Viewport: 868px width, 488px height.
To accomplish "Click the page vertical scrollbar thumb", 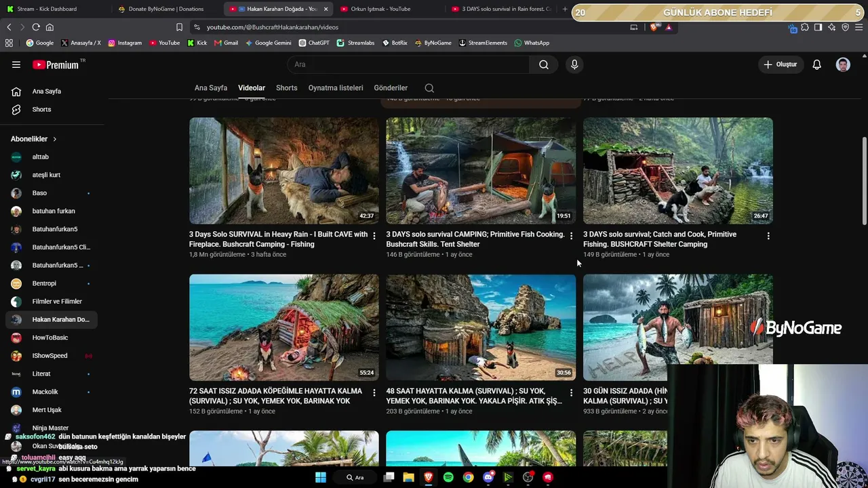I will pyautogui.click(x=864, y=181).
